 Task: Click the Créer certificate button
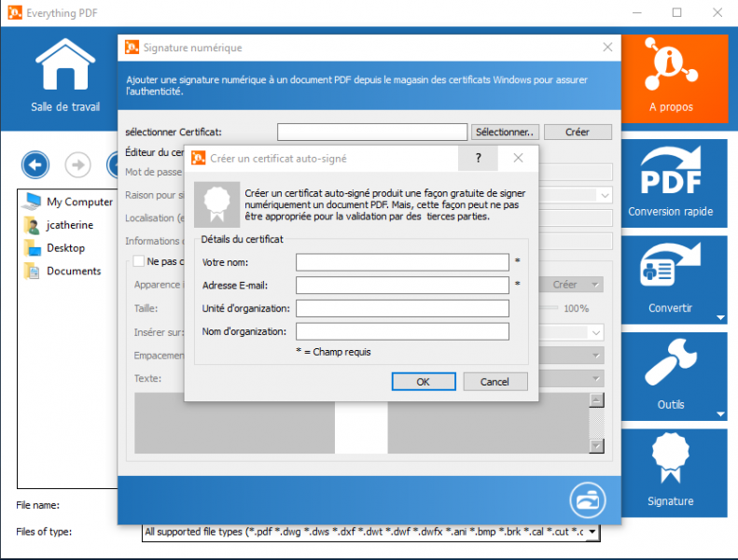click(x=578, y=133)
